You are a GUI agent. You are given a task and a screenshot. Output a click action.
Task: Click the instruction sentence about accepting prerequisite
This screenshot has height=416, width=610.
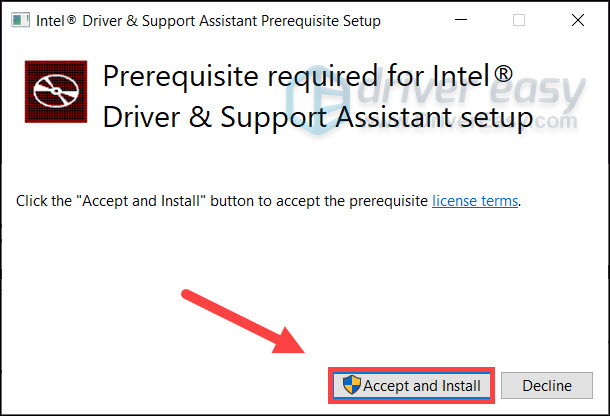coord(222,201)
